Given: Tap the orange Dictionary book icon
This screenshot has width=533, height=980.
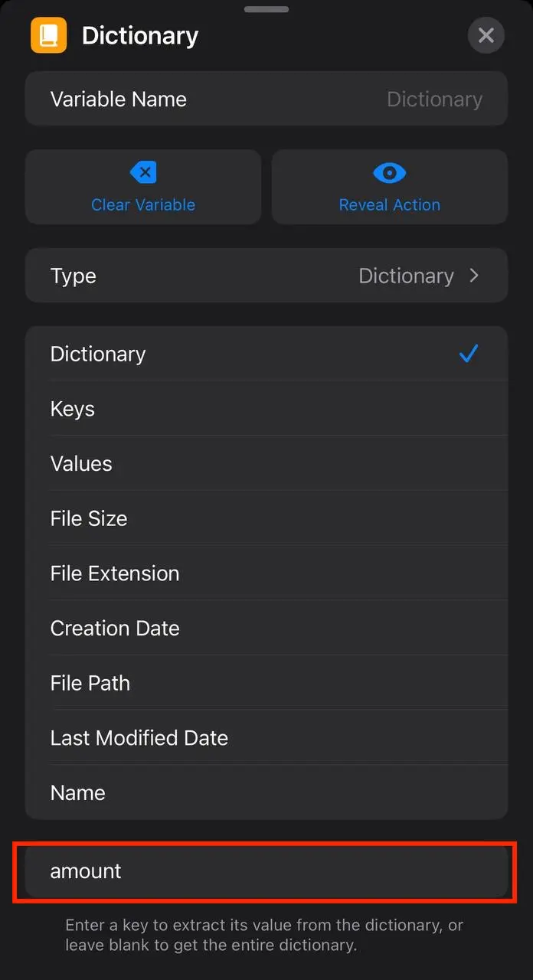Looking at the screenshot, I should tap(49, 35).
